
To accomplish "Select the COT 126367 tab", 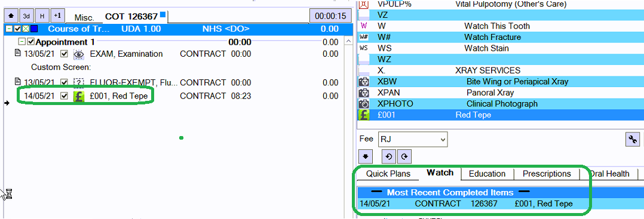I will point(136,16).
